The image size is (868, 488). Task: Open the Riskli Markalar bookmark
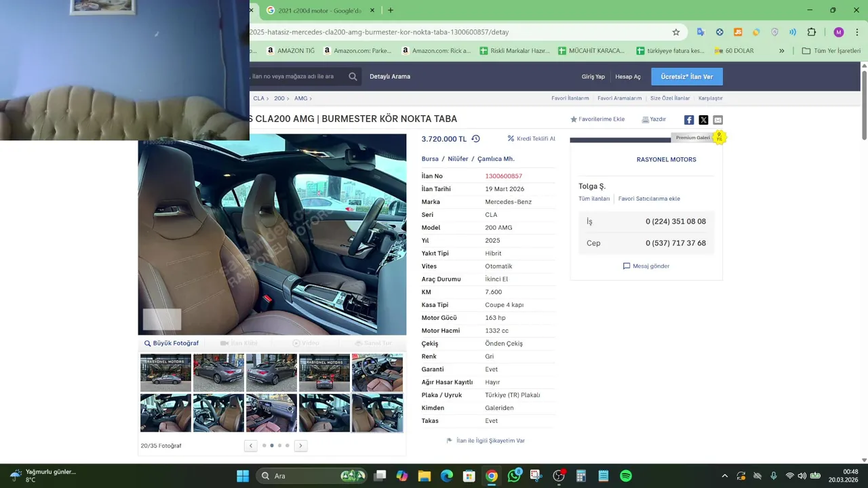click(x=515, y=51)
